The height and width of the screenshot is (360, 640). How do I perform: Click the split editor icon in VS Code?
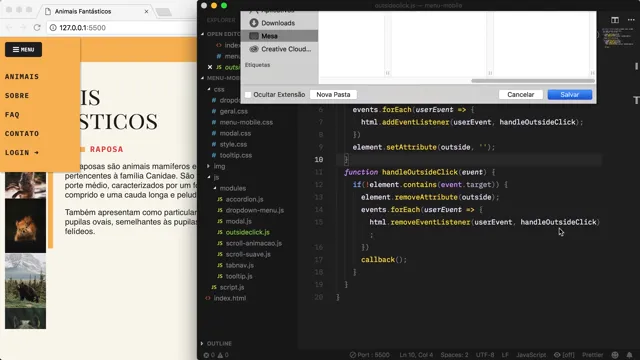615,20
